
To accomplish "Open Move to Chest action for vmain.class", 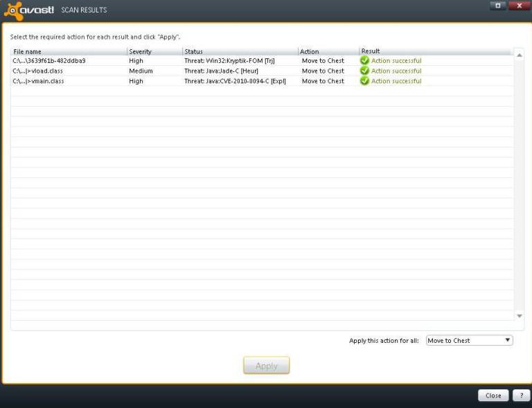I will [323, 81].
